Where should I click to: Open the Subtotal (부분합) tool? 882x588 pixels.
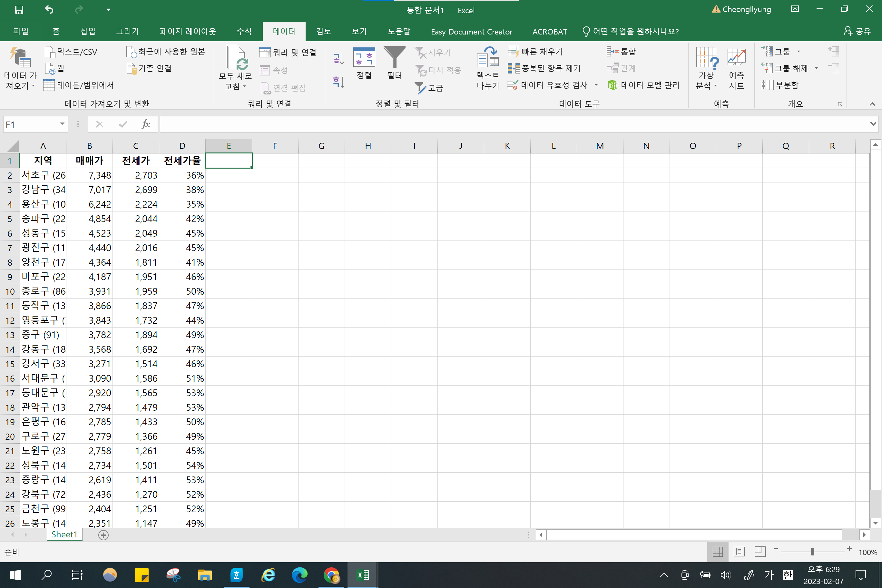780,85
